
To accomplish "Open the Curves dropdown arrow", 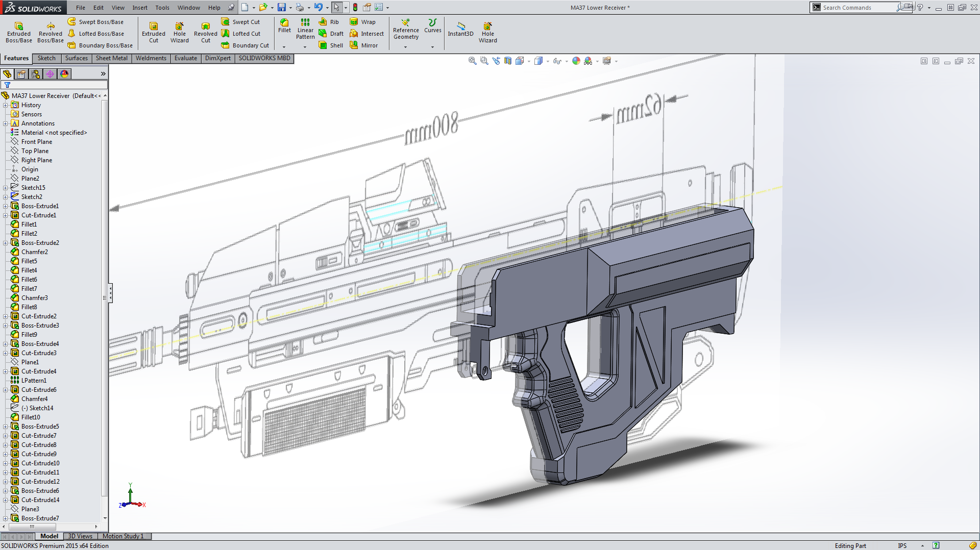I will [x=432, y=47].
